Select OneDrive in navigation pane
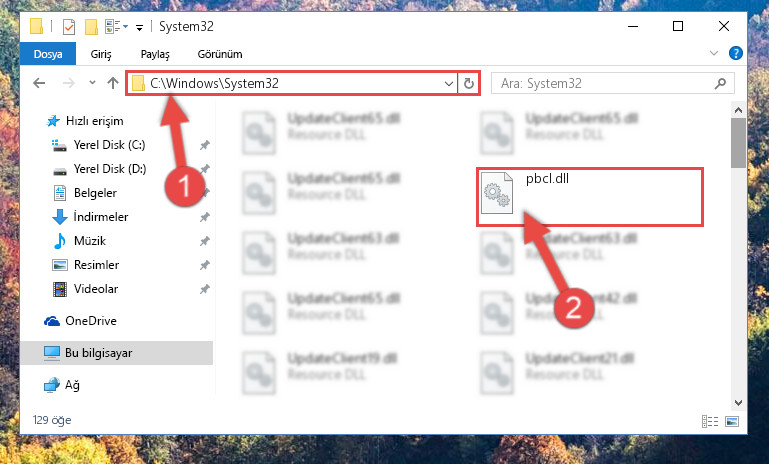This screenshot has width=769, height=464. click(x=91, y=321)
